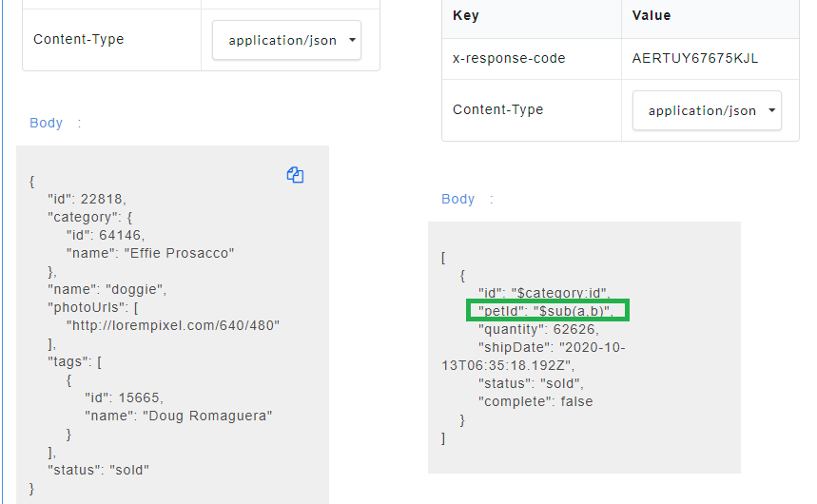Click the right table Content-Type label

pos(498,110)
